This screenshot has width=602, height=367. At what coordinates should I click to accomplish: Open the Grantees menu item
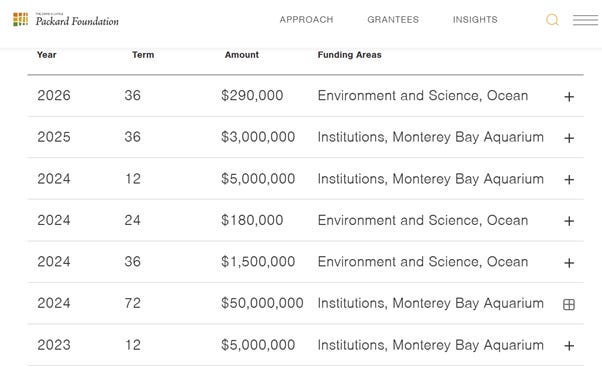tap(393, 20)
